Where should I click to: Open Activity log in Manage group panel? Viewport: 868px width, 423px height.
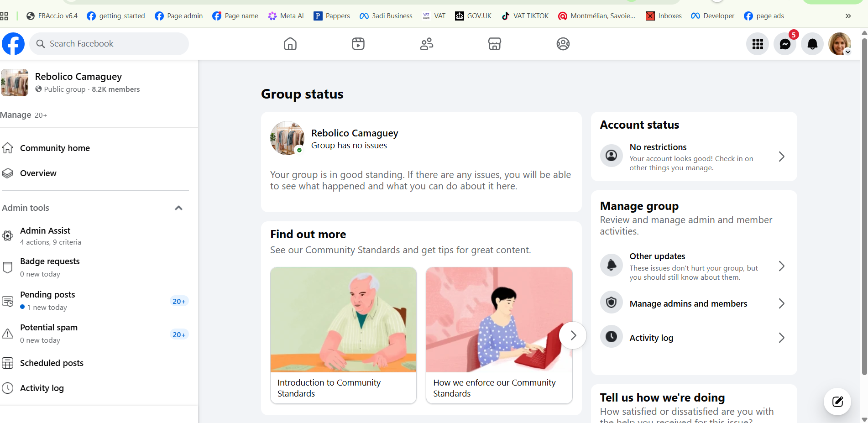[694, 338]
